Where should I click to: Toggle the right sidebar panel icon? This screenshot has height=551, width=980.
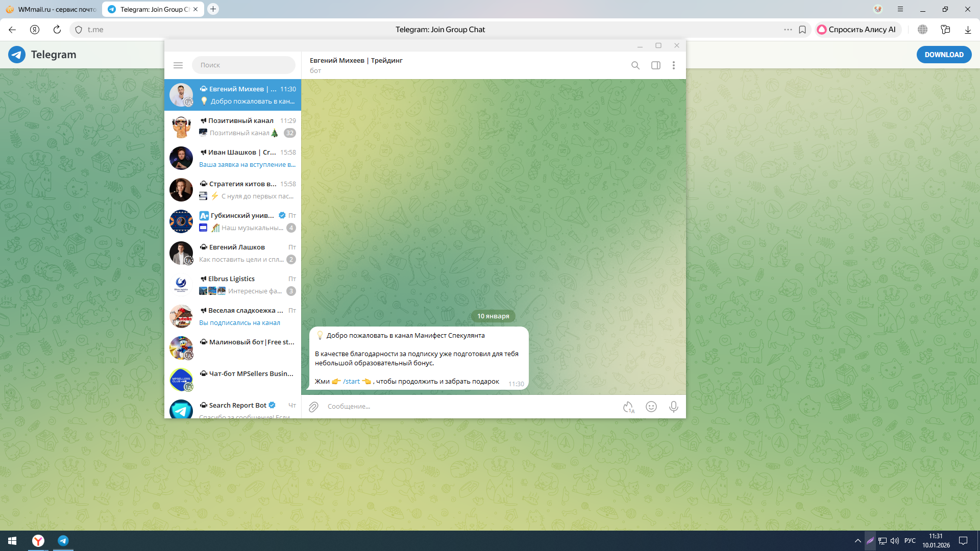click(656, 65)
